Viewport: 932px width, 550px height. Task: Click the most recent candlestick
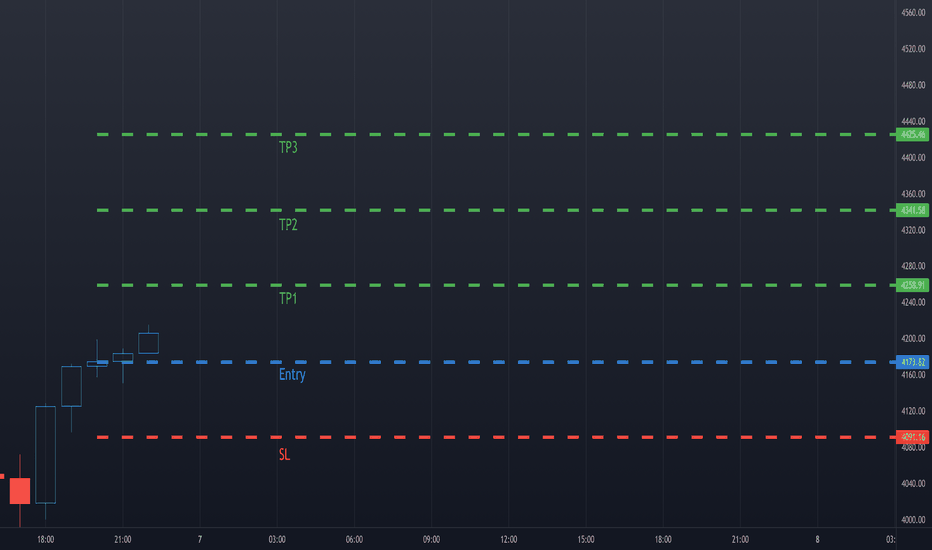[149, 343]
